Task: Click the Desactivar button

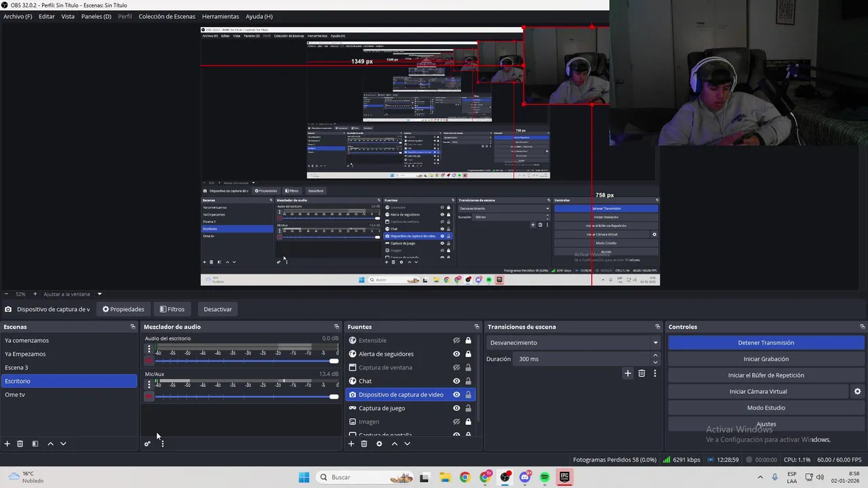Action: pos(218,309)
